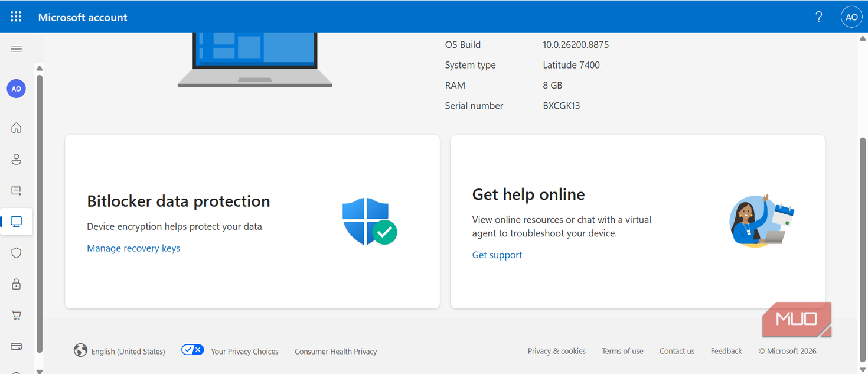Click the Feedback footer link
The height and width of the screenshot is (374, 868).
pyautogui.click(x=726, y=351)
